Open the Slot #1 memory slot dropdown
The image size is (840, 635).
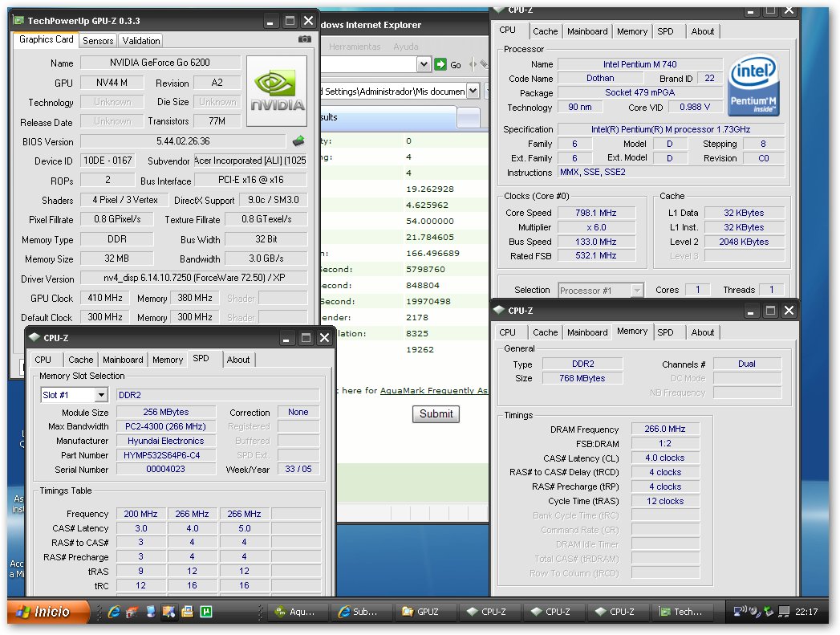pos(101,395)
